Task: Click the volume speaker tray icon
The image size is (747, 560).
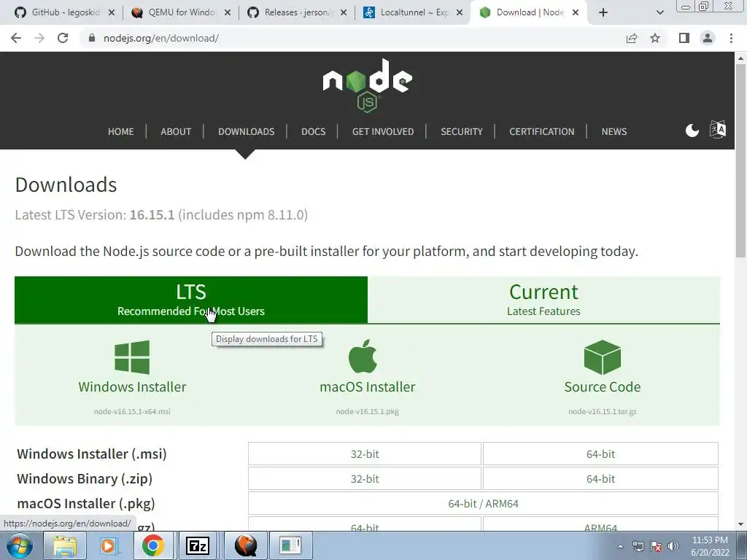Action: pyautogui.click(x=673, y=546)
